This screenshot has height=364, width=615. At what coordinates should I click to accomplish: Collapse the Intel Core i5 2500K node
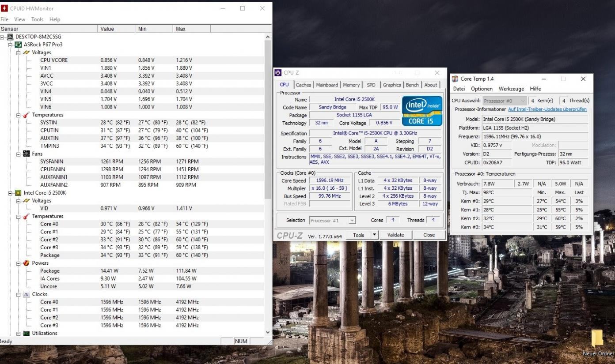11,193
